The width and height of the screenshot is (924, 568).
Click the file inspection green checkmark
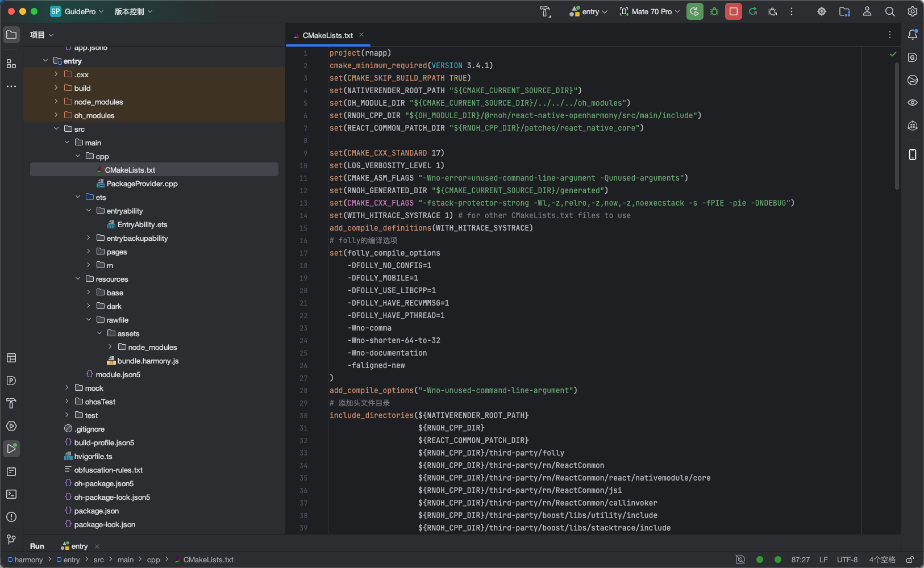(x=893, y=54)
